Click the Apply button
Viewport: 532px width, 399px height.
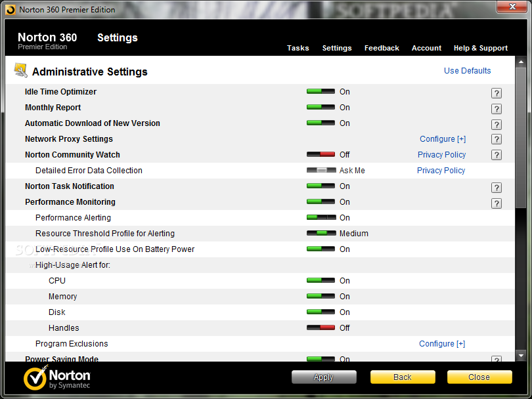(324, 377)
